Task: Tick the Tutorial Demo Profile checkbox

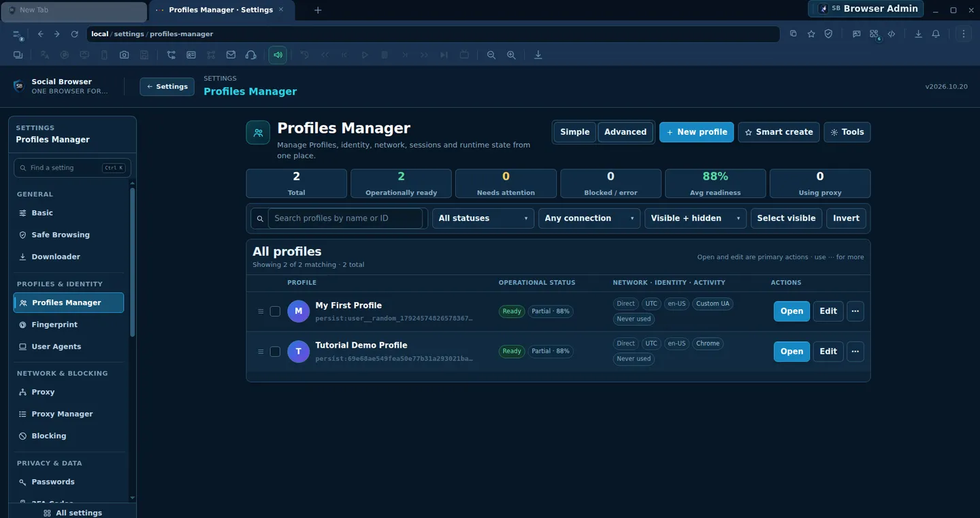Action: 275,351
